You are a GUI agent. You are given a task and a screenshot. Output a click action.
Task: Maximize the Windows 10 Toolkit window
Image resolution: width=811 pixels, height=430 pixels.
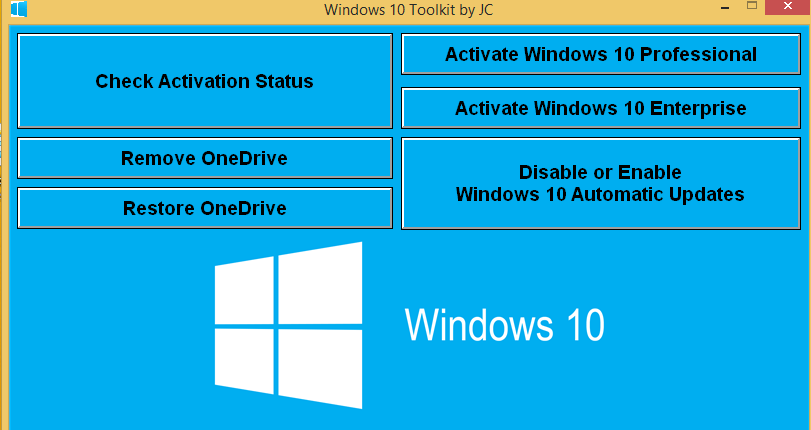click(x=752, y=6)
